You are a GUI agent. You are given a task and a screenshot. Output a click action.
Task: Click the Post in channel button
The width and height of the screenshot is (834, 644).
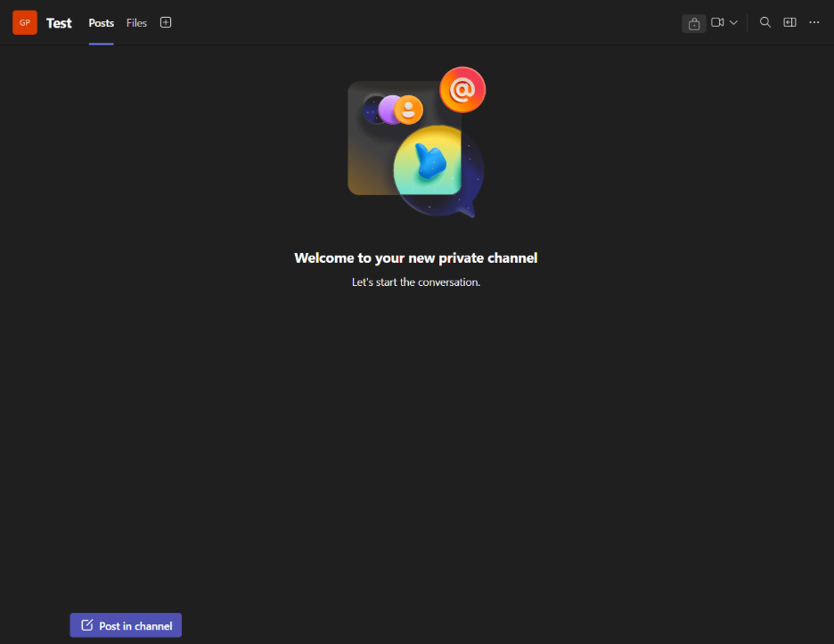coord(126,625)
